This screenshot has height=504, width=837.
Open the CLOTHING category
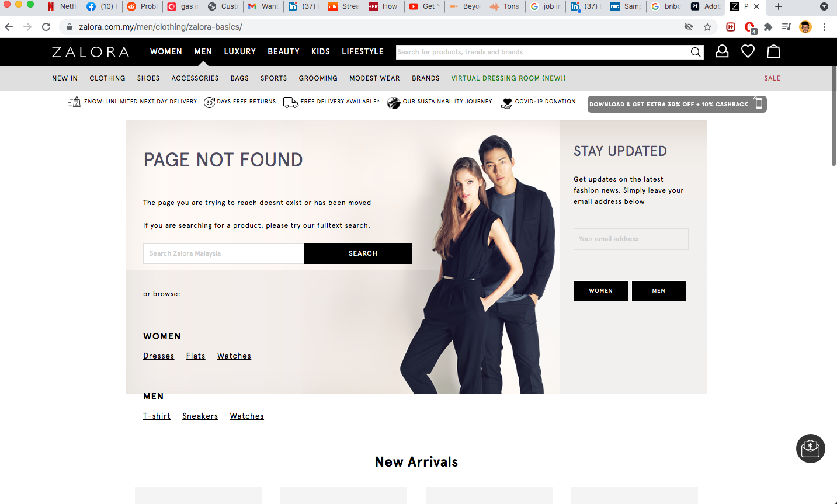[x=107, y=78]
